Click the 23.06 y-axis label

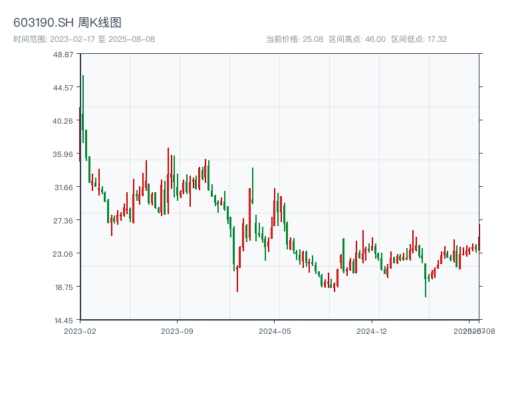click(x=63, y=253)
